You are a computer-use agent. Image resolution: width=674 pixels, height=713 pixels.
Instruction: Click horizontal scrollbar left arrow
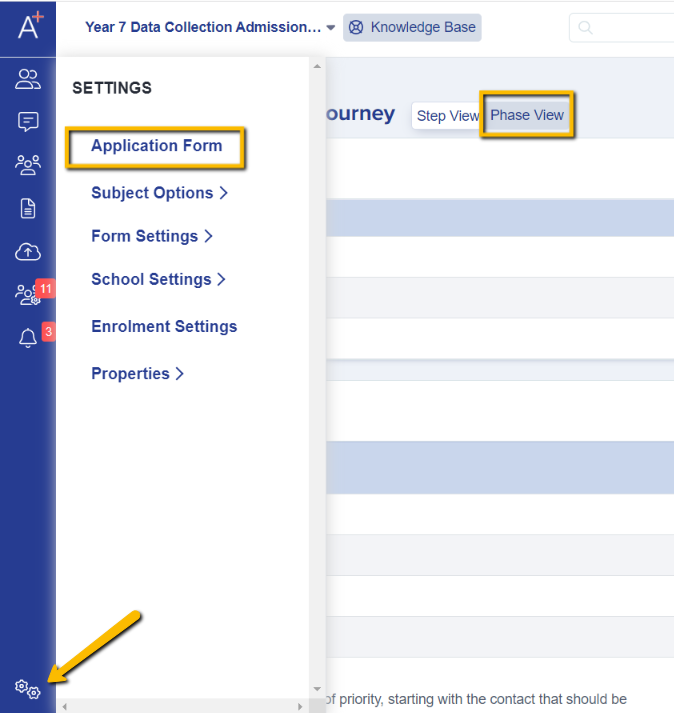pyautogui.click(x=65, y=707)
